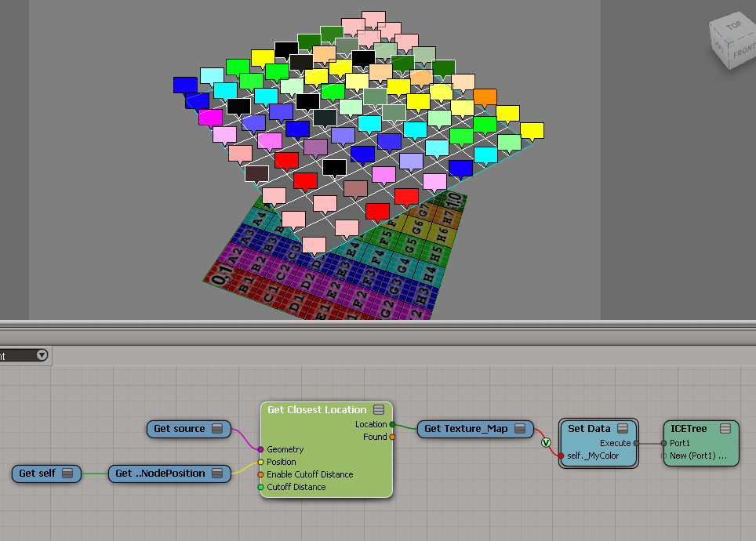The width and height of the screenshot is (756, 541).
Task: Click the Geometry input port
Action: tap(261, 449)
